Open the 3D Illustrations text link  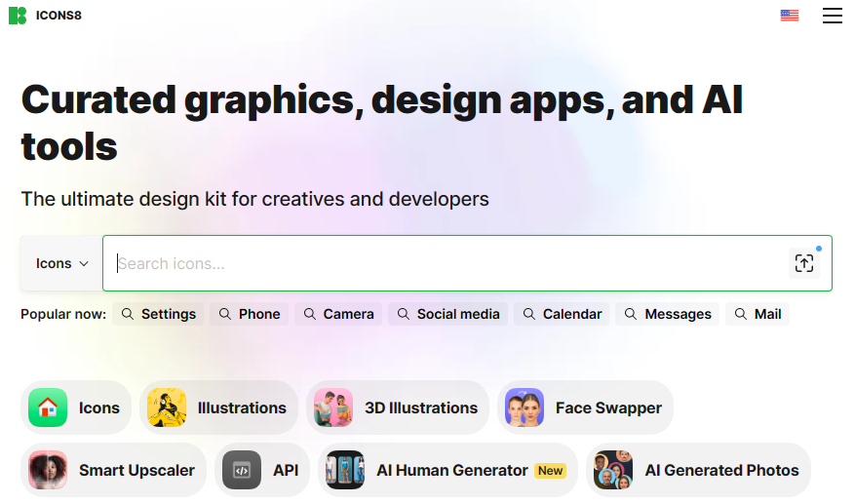coord(421,408)
